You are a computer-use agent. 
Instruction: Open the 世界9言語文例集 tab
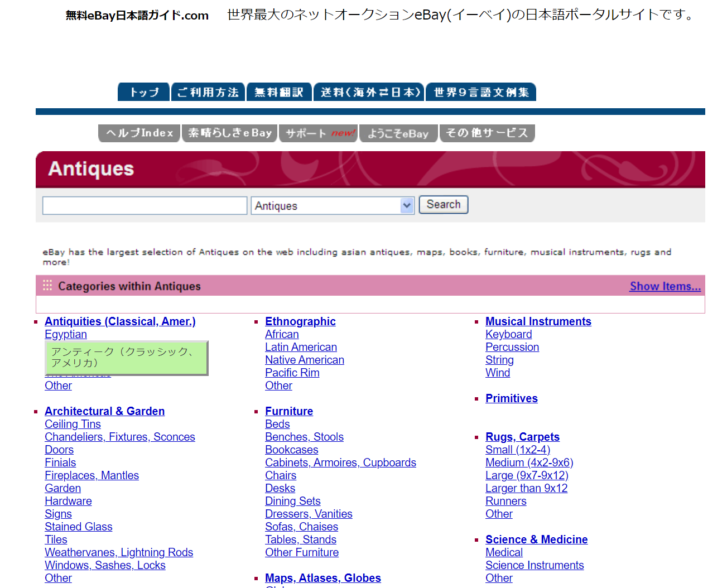[481, 92]
